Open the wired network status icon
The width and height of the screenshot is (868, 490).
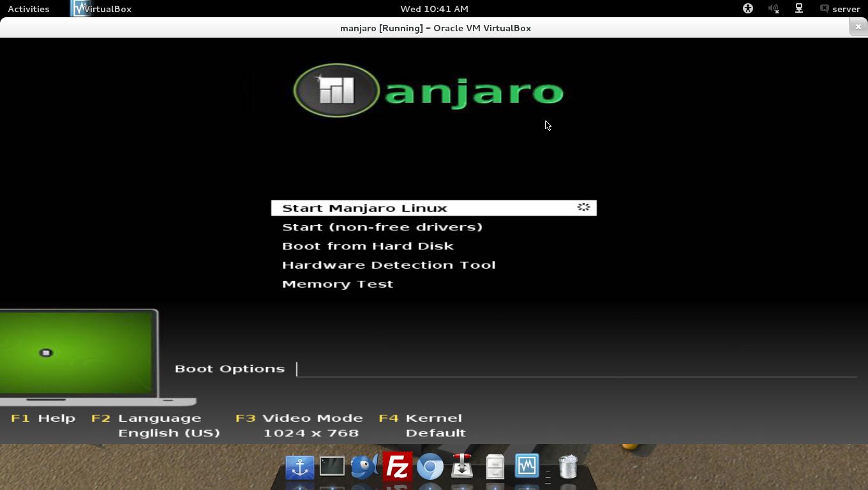coord(799,9)
